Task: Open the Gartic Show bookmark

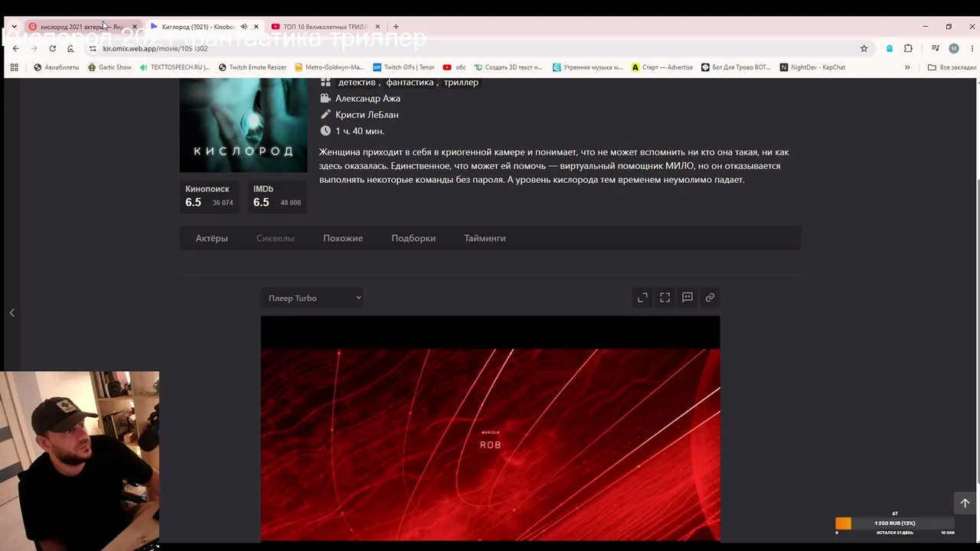Action: (x=109, y=67)
